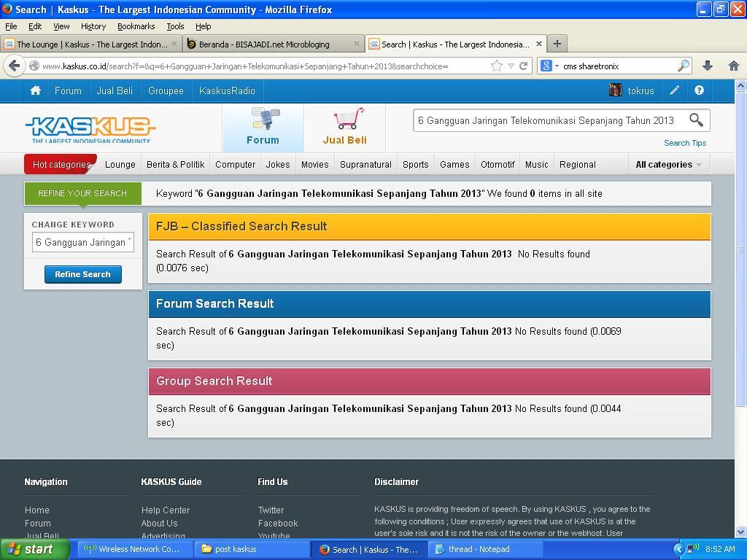This screenshot has height=560, width=747.
Task: Close the Lounge Kaskus tab
Action: pos(174,44)
